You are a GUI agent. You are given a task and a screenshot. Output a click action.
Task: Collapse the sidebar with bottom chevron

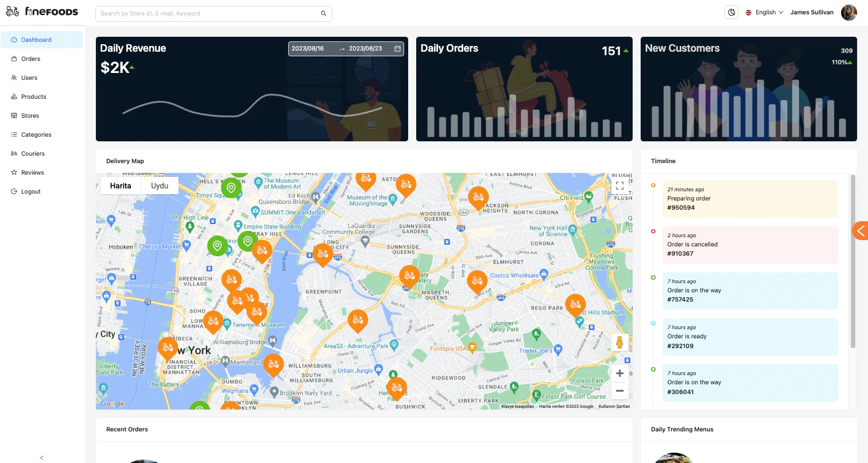tap(42, 457)
